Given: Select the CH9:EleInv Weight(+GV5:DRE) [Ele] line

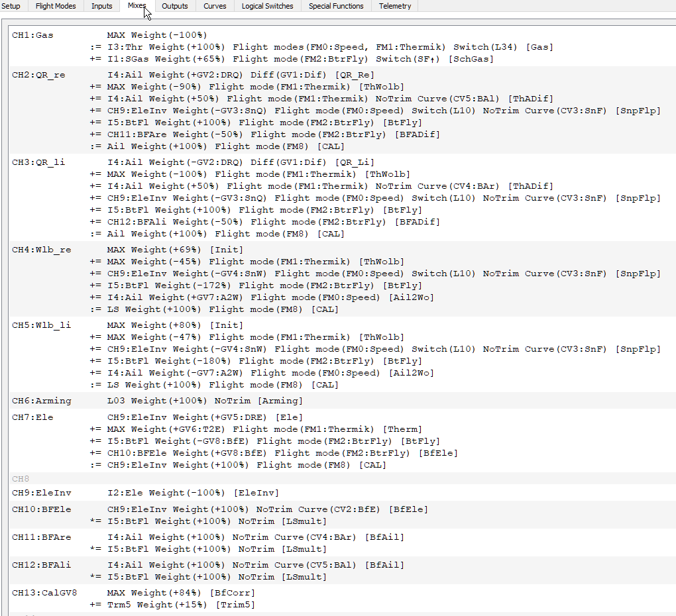Looking at the screenshot, I should coord(205,417).
